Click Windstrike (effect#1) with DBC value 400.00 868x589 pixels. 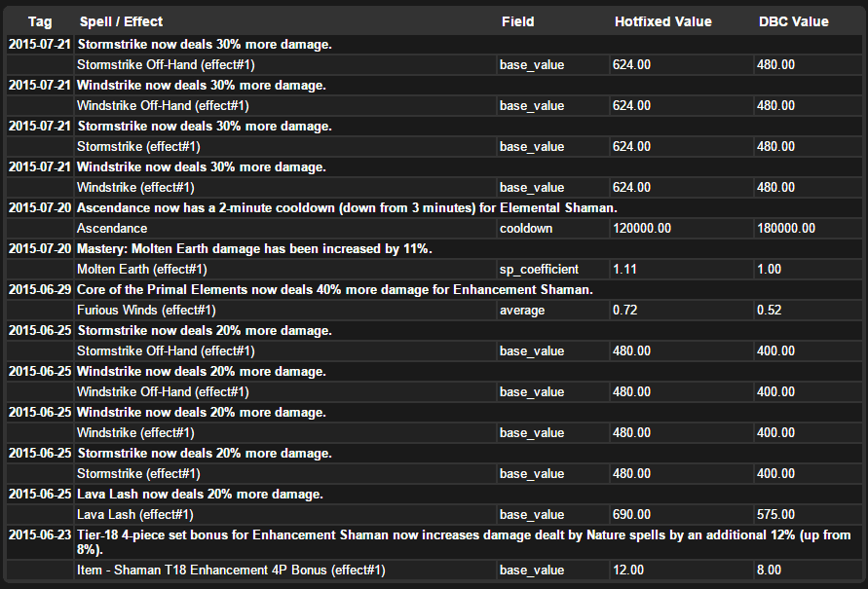click(135, 433)
